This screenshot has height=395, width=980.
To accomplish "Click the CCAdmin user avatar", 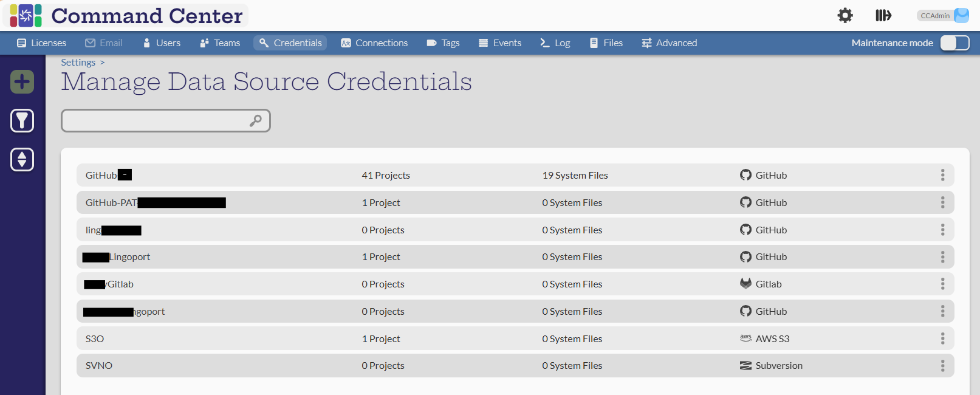I will [x=961, y=16].
